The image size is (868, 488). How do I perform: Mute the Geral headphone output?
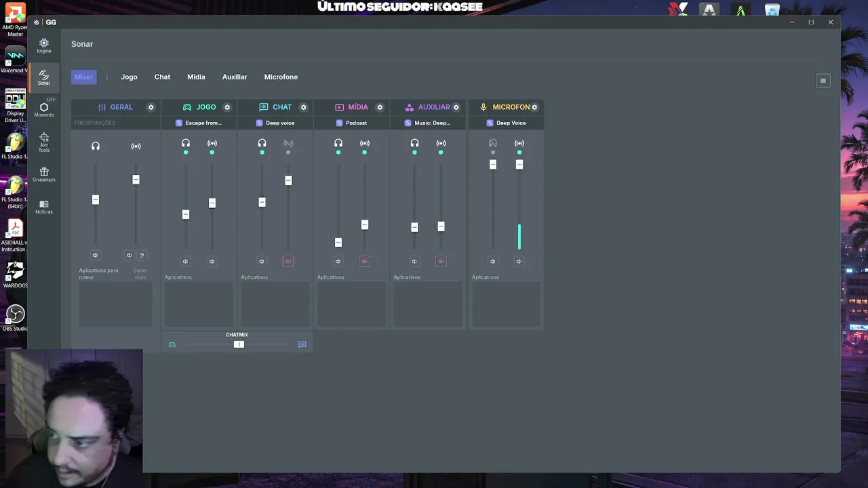point(95,256)
